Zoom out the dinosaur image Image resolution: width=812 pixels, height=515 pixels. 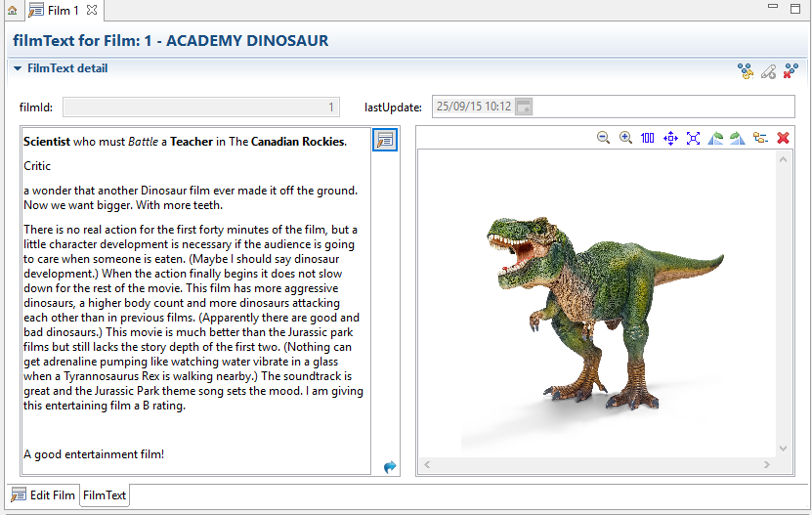pyautogui.click(x=604, y=139)
